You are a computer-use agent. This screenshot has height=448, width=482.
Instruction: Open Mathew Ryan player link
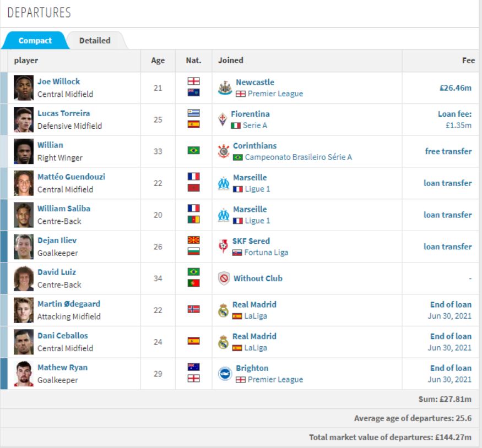(x=62, y=368)
